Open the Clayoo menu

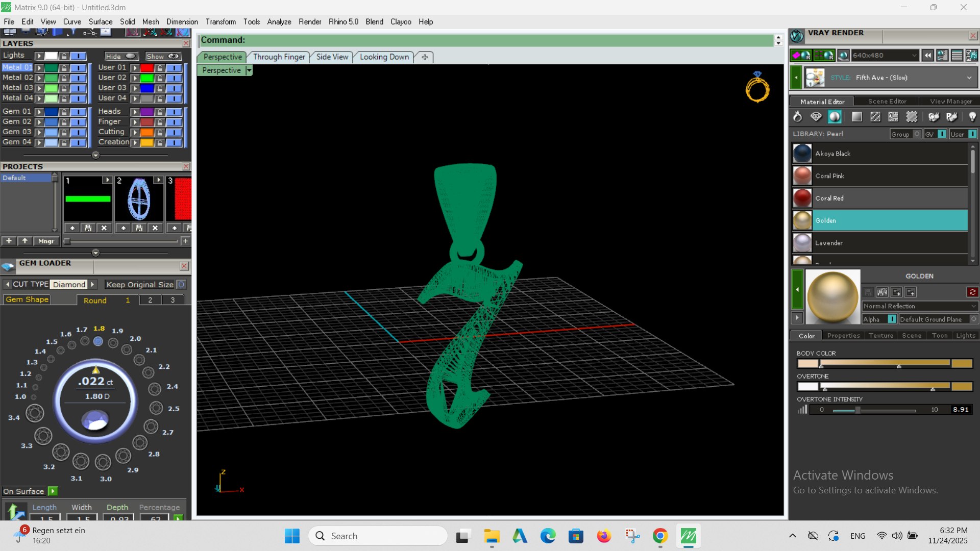[x=401, y=22]
